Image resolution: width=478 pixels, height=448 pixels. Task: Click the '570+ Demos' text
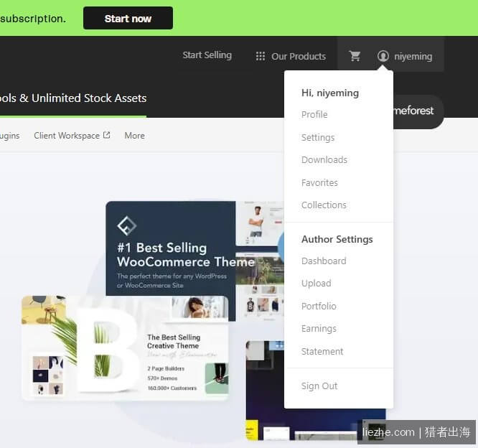click(x=162, y=378)
